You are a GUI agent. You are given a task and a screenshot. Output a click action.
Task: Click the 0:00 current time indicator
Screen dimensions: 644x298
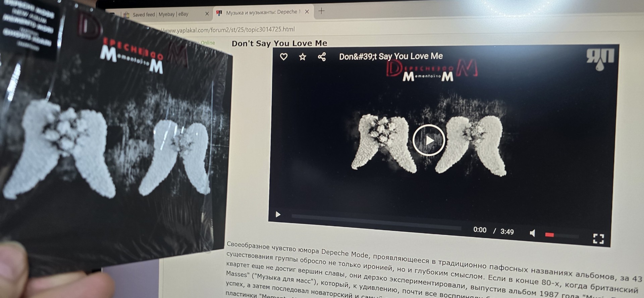(x=480, y=230)
